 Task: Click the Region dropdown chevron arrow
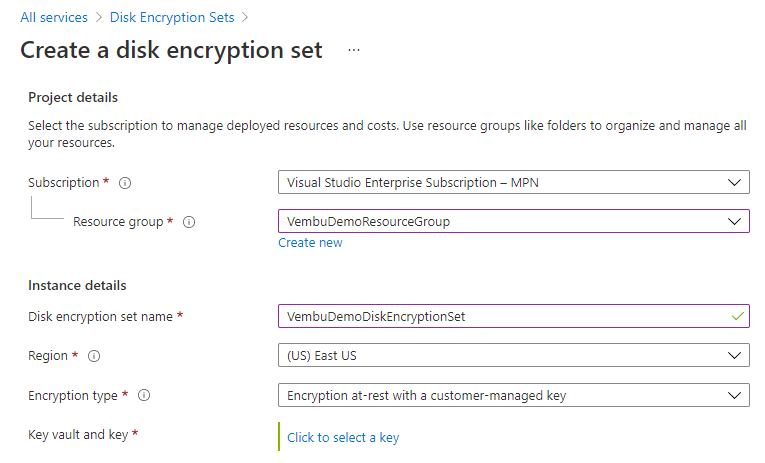[736, 355]
